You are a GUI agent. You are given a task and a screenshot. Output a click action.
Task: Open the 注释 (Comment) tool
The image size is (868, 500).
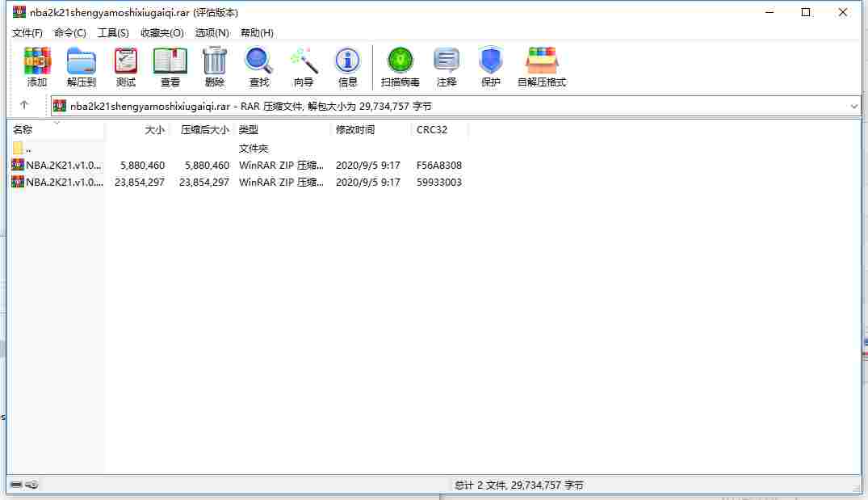pyautogui.click(x=447, y=61)
